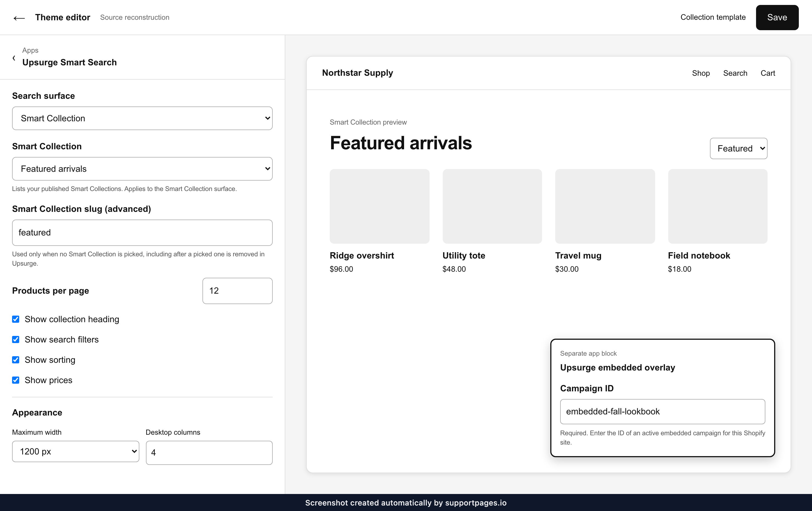Click the Collection template label
812x511 pixels.
(x=713, y=17)
